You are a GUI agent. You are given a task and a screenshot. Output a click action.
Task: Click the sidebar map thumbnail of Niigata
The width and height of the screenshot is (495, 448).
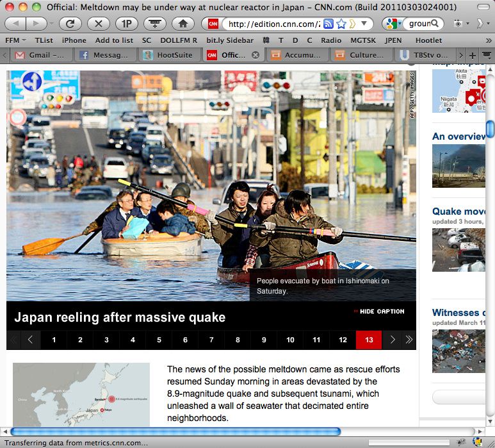pyautogui.click(x=458, y=90)
